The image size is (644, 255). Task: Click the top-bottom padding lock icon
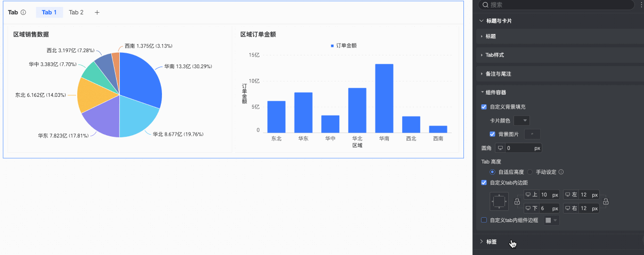tap(517, 202)
